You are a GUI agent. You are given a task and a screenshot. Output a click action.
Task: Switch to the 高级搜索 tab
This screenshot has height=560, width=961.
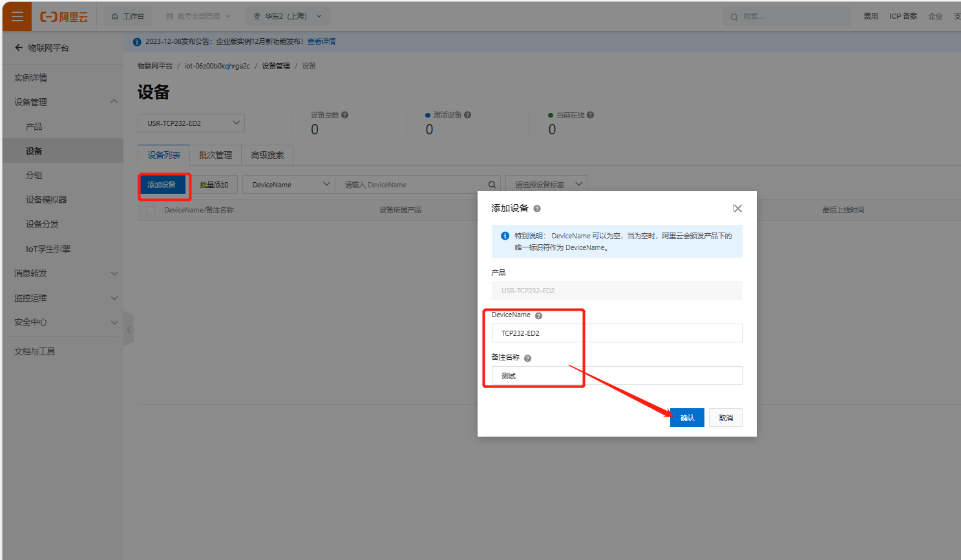coord(267,156)
